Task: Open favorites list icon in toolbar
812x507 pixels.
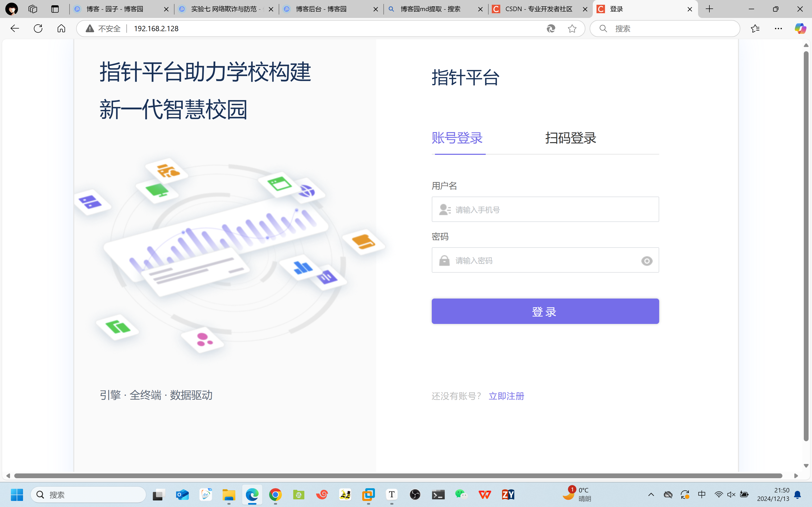Action: point(755,29)
